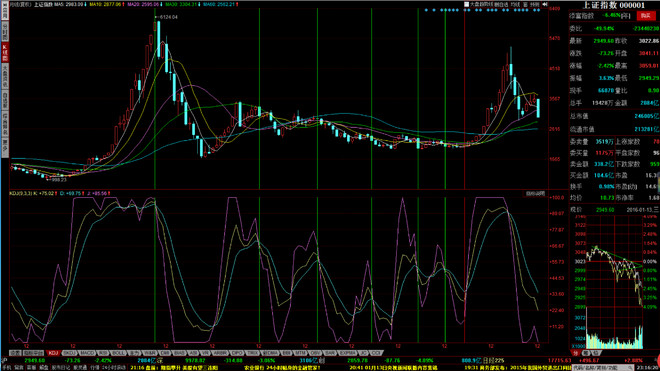
Task: Click the top tab in left sidebar
Action: pos(5,12)
